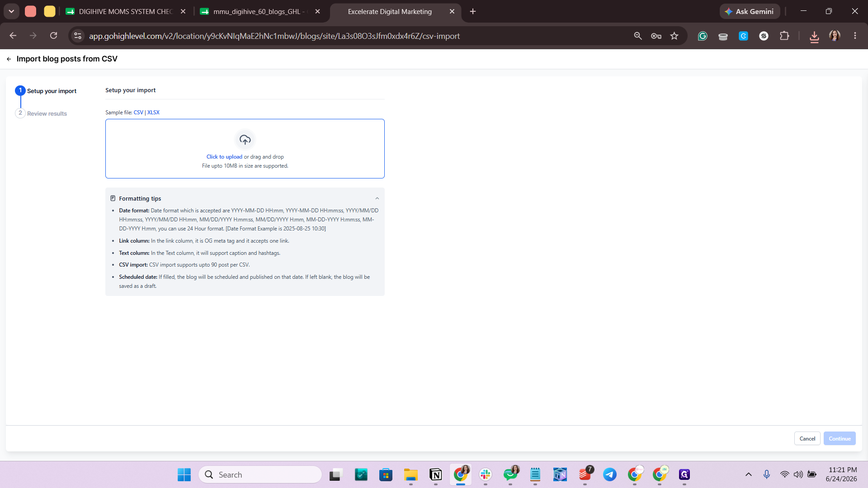Open the Chrome profile avatar

(x=835, y=36)
